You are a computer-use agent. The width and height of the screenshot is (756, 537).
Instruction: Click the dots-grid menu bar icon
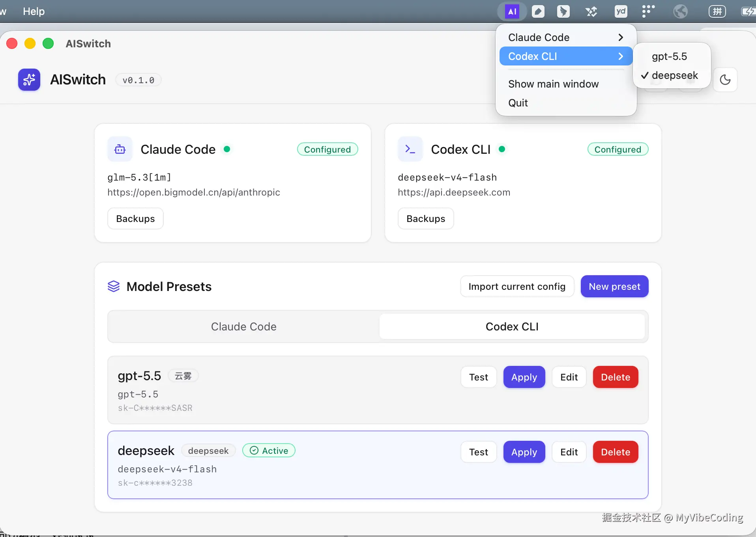click(648, 11)
